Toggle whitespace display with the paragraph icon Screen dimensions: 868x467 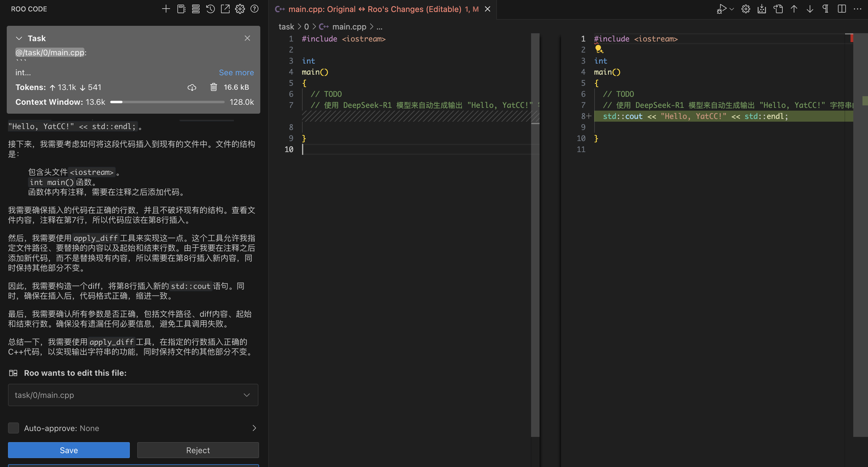826,9
